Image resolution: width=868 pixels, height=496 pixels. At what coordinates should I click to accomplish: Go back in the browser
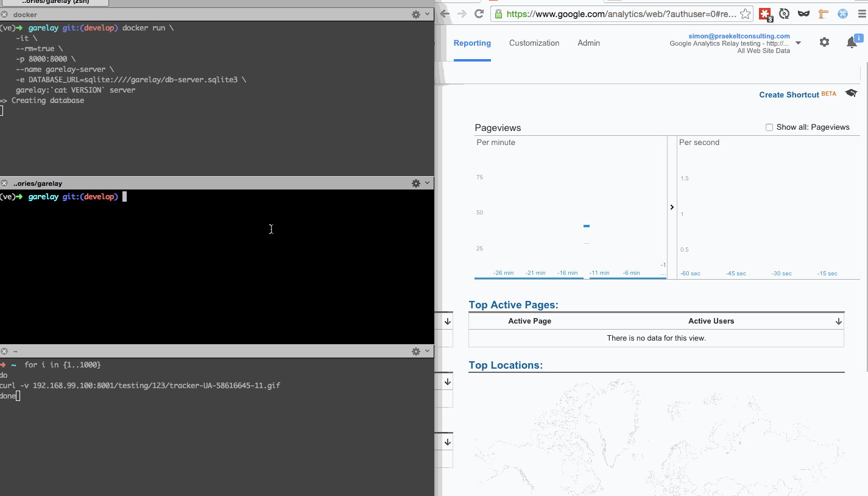tap(445, 13)
